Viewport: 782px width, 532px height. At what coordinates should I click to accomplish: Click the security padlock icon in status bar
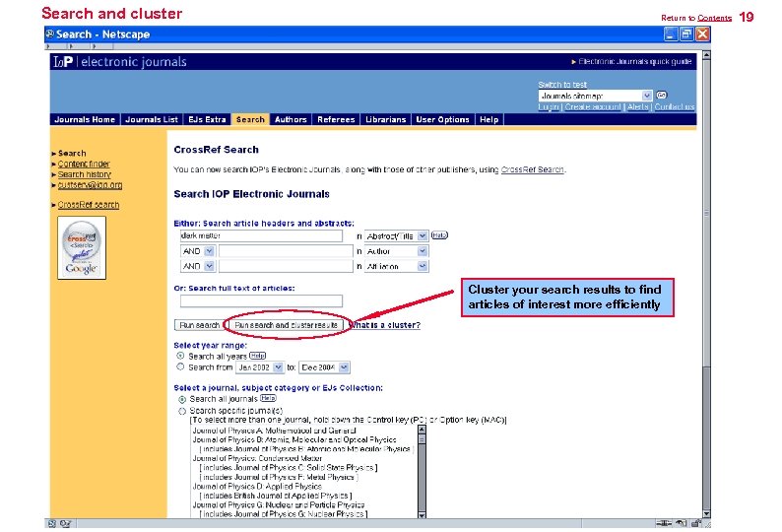point(695,523)
